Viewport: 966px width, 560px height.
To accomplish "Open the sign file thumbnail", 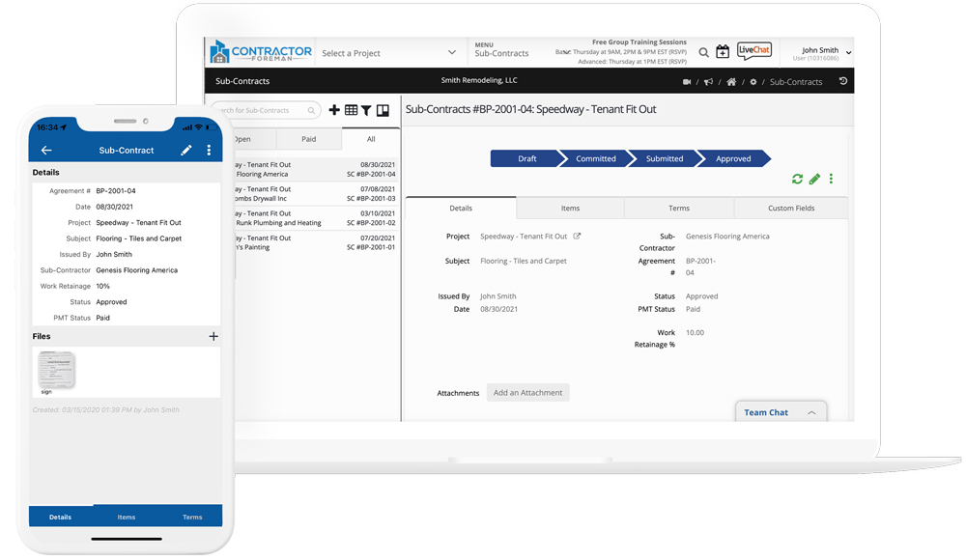I will coord(56,370).
